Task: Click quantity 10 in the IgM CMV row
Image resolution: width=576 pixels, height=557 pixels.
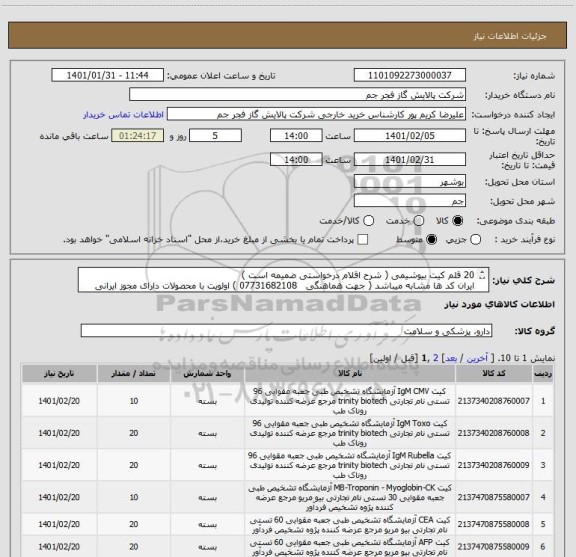Action: click(x=134, y=401)
